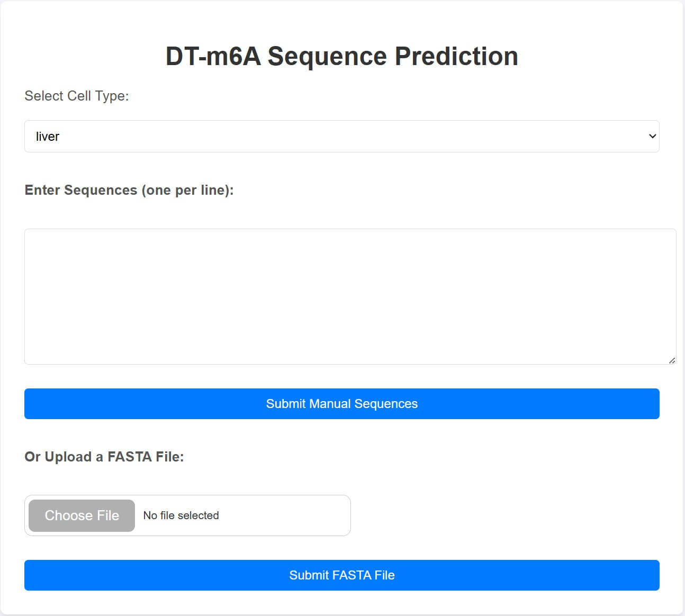685x616 pixels.
Task: Click the Choose File button
Action: 82,515
